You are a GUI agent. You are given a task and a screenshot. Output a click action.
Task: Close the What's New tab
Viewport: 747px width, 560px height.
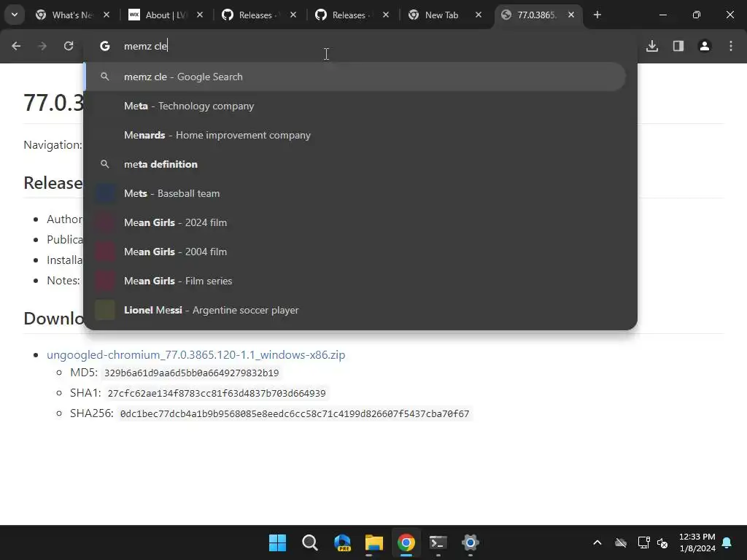pyautogui.click(x=107, y=15)
